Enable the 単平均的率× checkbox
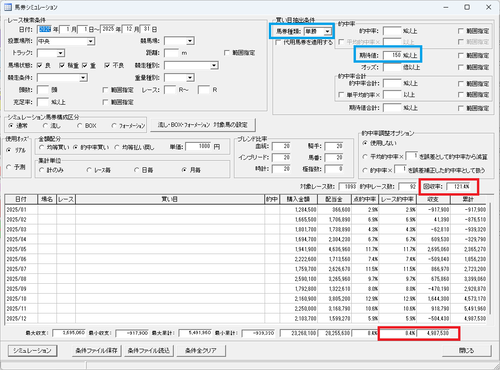500x370 pixels. point(341,95)
